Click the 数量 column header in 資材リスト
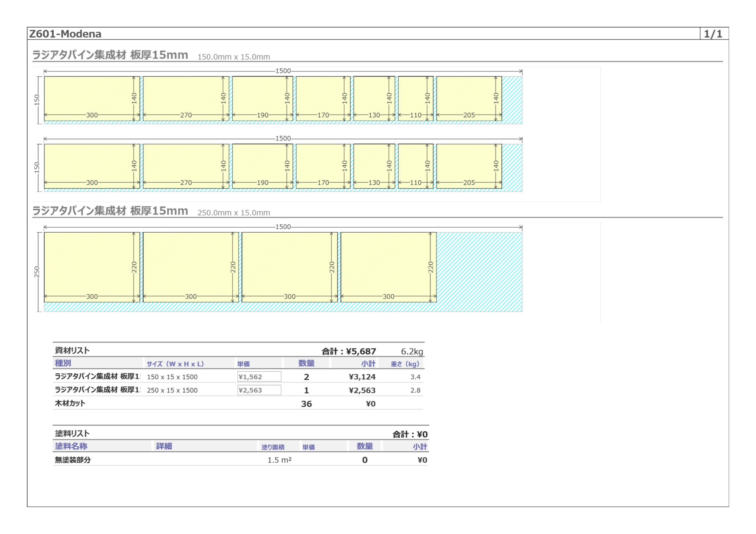 306,363
